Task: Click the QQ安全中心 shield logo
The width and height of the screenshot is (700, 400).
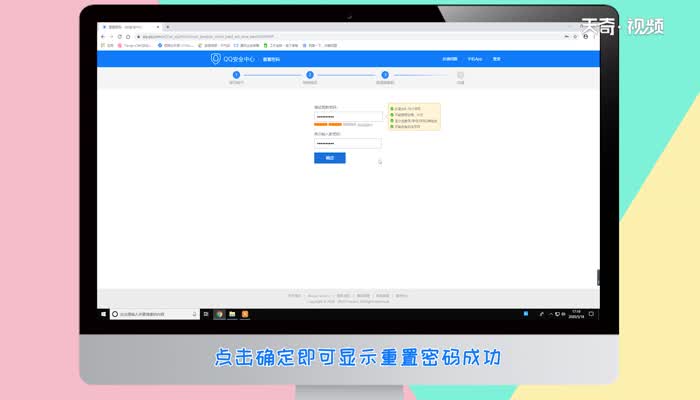Action: (x=216, y=59)
